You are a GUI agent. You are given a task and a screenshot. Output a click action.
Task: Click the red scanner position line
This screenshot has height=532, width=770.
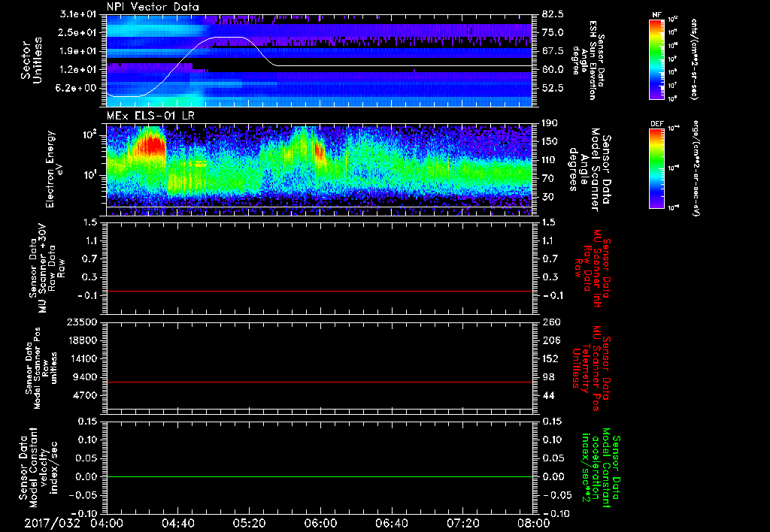point(320,382)
